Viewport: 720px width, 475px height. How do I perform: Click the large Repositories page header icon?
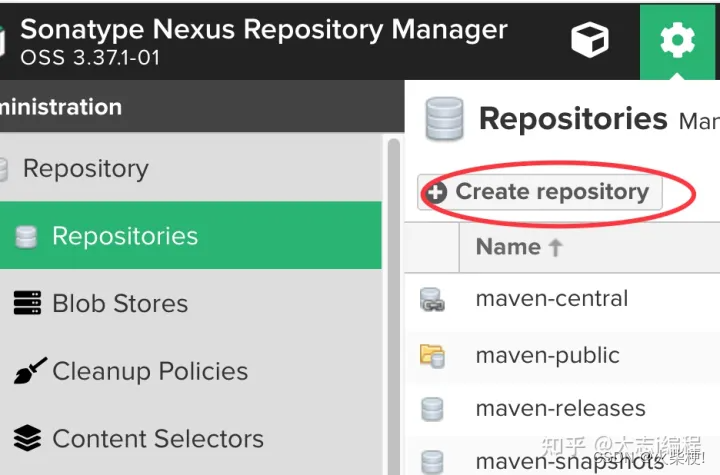444,119
